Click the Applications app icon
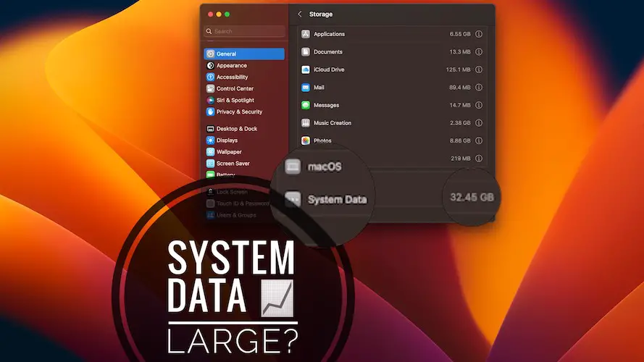This screenshot has height=362, width=644. point(306,34)
